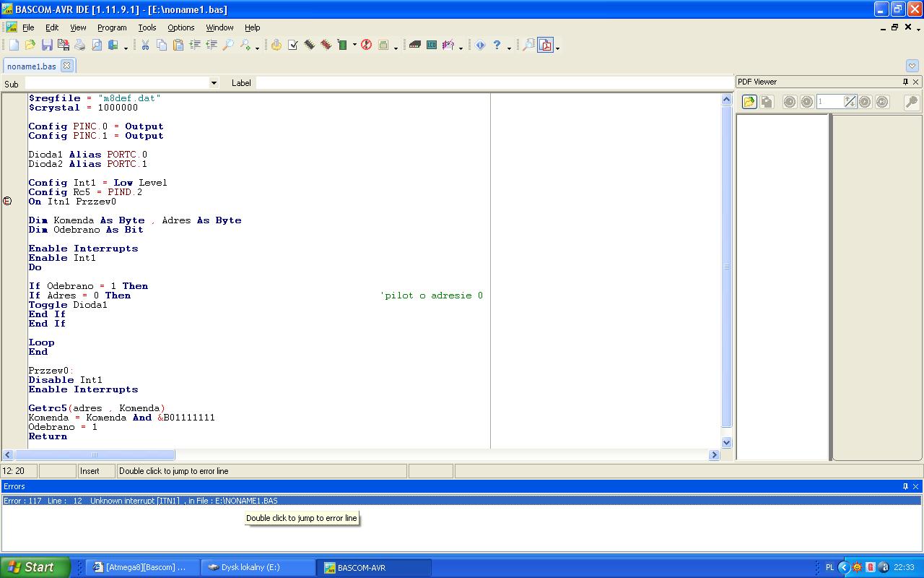Expand the programmer icon dropdown arrow
The width and height of the screenshot is (924, 578).
[354, 46]
